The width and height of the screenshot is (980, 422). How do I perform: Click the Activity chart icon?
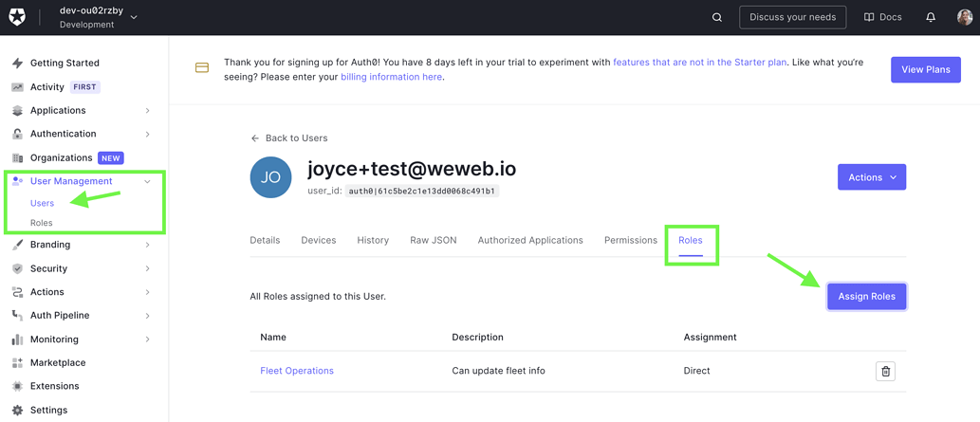(x=17, y=87)
